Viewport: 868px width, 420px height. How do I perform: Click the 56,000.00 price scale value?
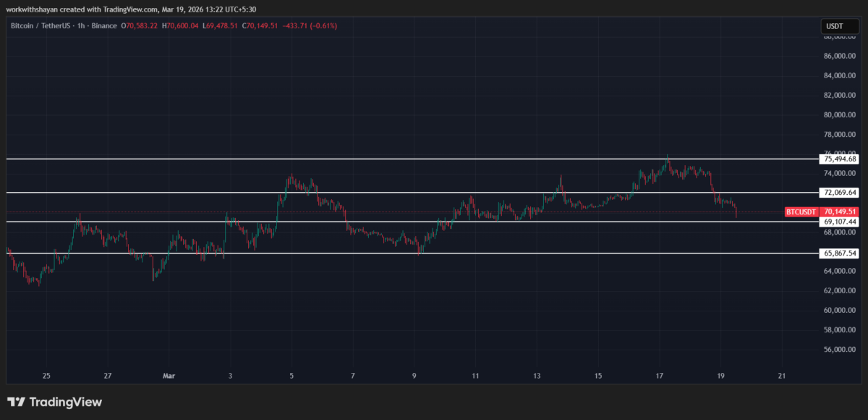[840, 349]
